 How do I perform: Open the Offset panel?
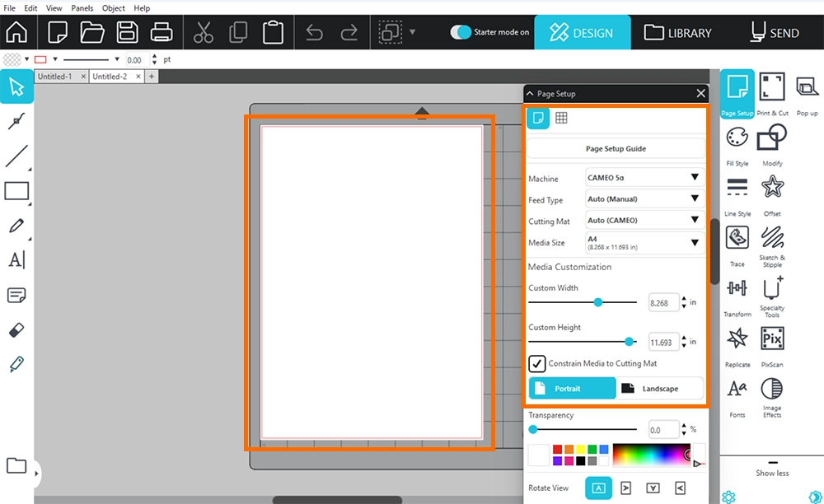pyautogui.click(x=772, y=189)
